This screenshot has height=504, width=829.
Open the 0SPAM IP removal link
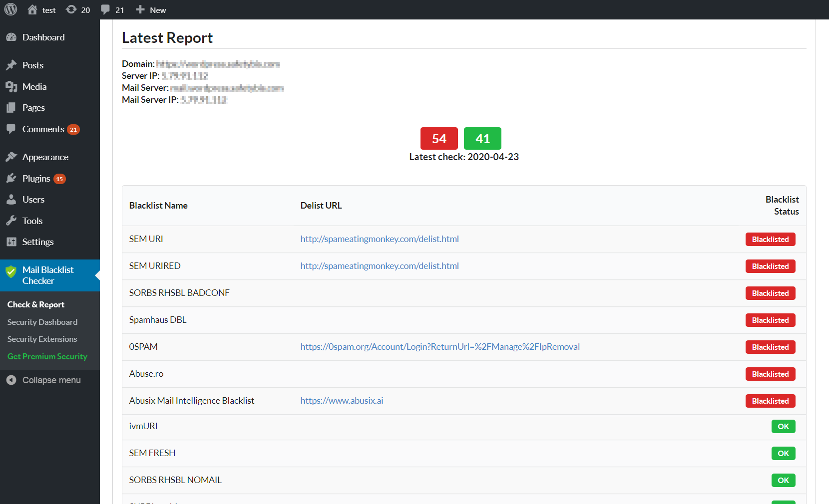440,346
